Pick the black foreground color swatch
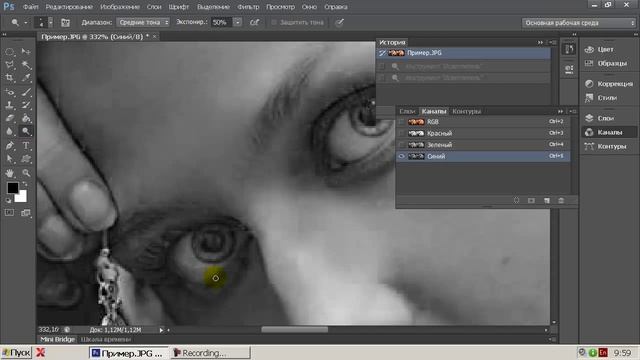The height and width of the screenshot is (360, 640). coord(12,188)
